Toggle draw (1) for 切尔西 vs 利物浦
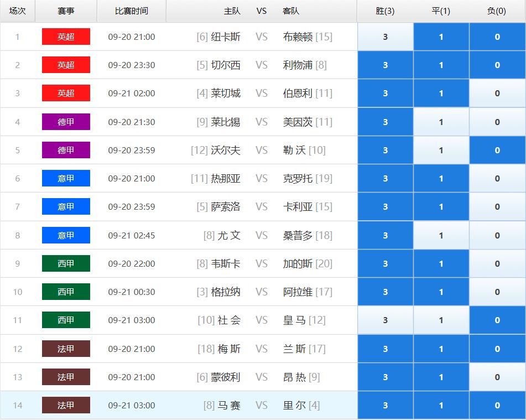526x420 pixels. [441, 65]
